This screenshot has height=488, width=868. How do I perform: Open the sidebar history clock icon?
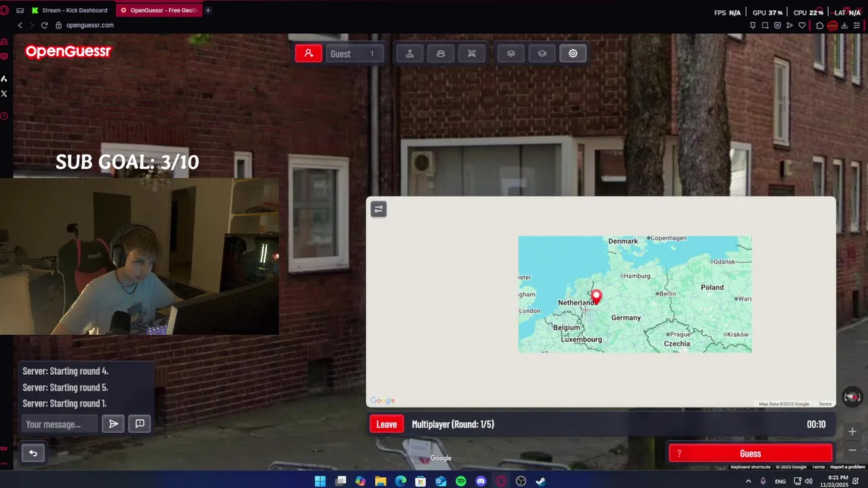[x=4, y=117]
